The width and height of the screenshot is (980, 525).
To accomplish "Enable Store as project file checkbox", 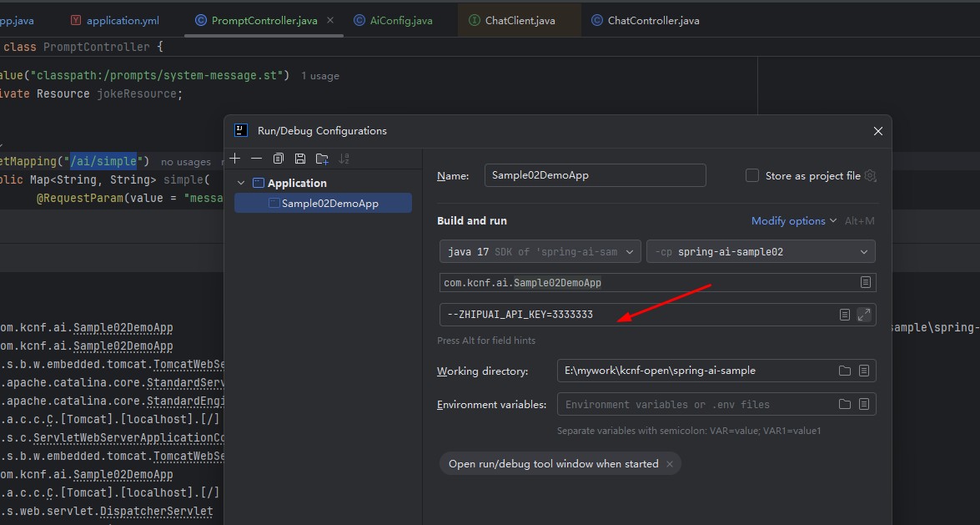I will pos(752,176).
